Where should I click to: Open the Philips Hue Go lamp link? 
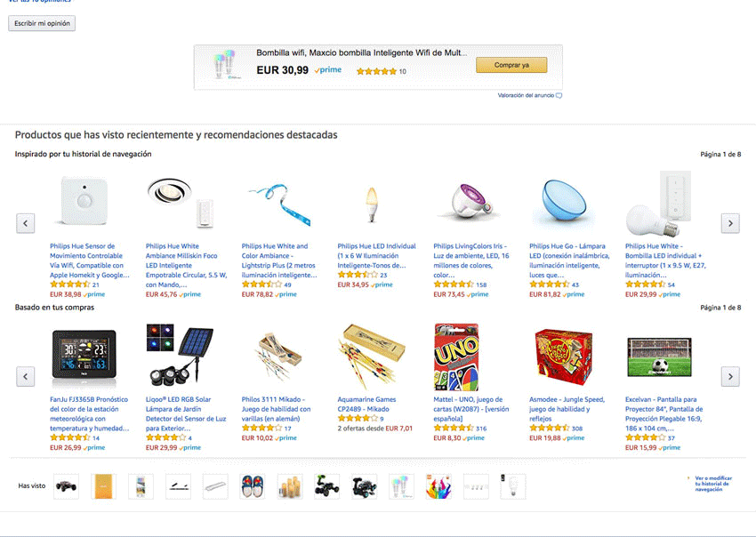coord(569,260)
